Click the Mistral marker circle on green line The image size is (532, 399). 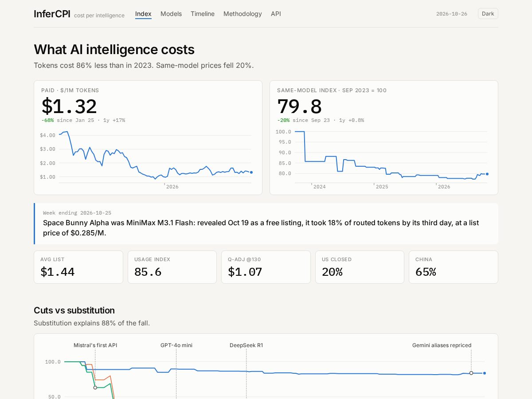(x=95, y=387)
